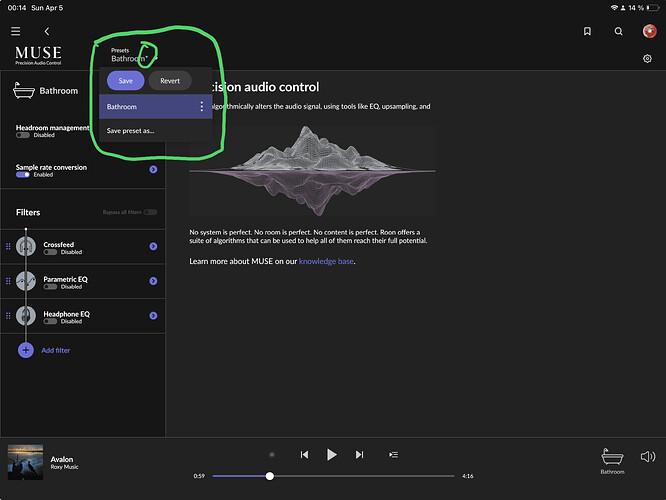The width and height of the screenshot is (666, 500).
Task: Open the volume speaker control
Action: coord(648,456)
